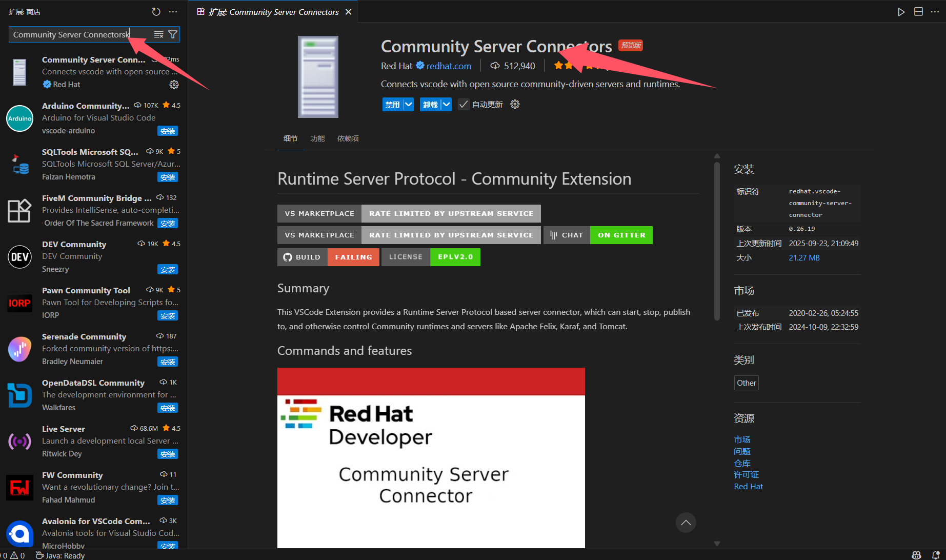Click the manage gear for Community Server Connectors
The width and height of the screenshot is (946, 560).
174,85
